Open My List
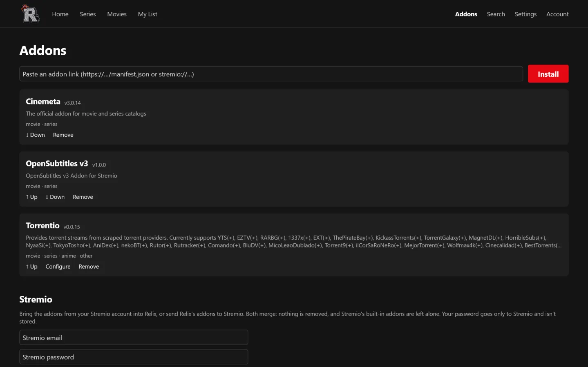 (148, 14)
